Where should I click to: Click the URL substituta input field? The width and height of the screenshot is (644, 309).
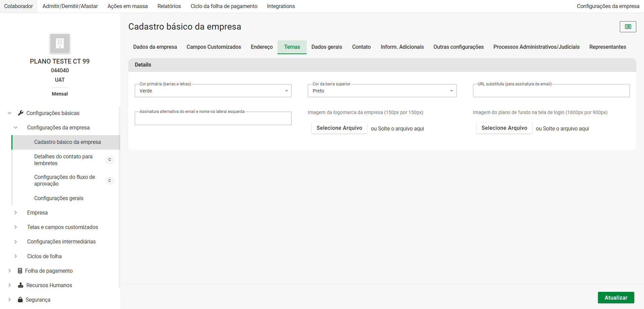tap(551, 91)
